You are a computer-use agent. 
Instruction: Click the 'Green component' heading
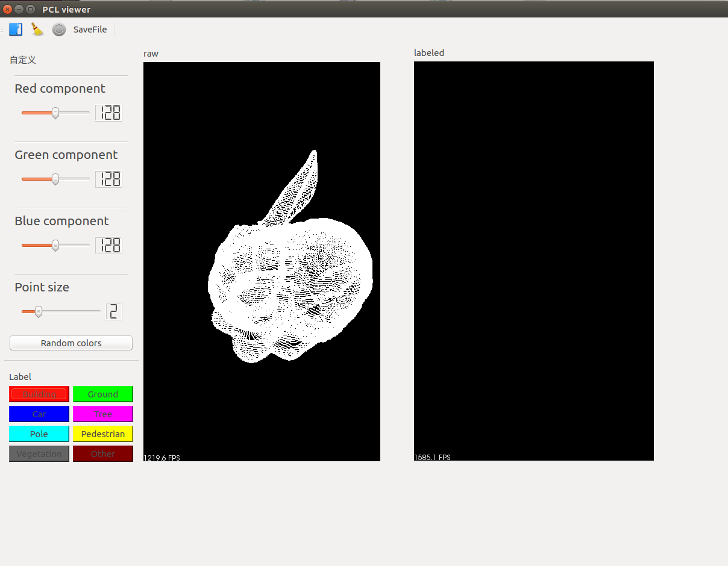point(66,155)
